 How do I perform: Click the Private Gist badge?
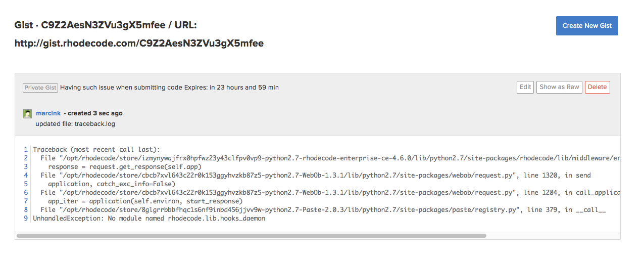coord(40,88)
